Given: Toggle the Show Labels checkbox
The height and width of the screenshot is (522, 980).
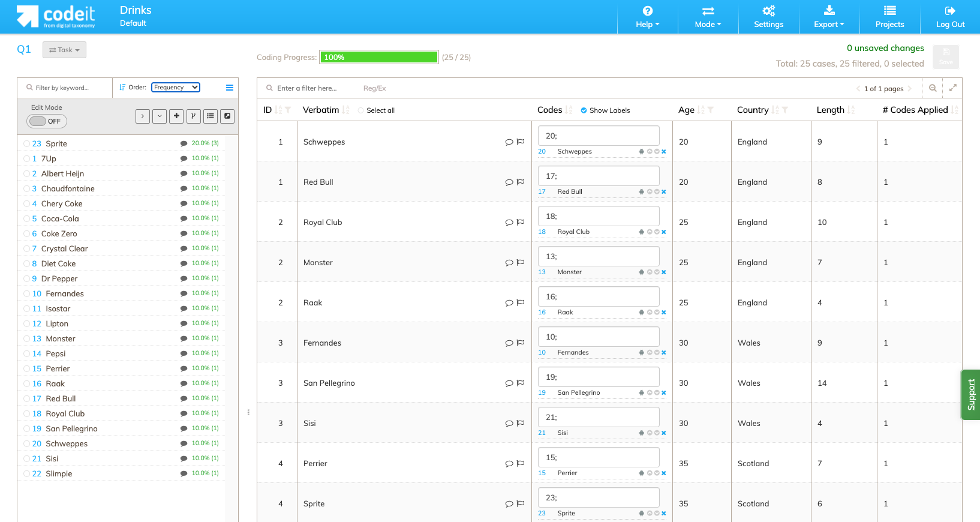Looking at the screenshot, I should coord(584,110).
